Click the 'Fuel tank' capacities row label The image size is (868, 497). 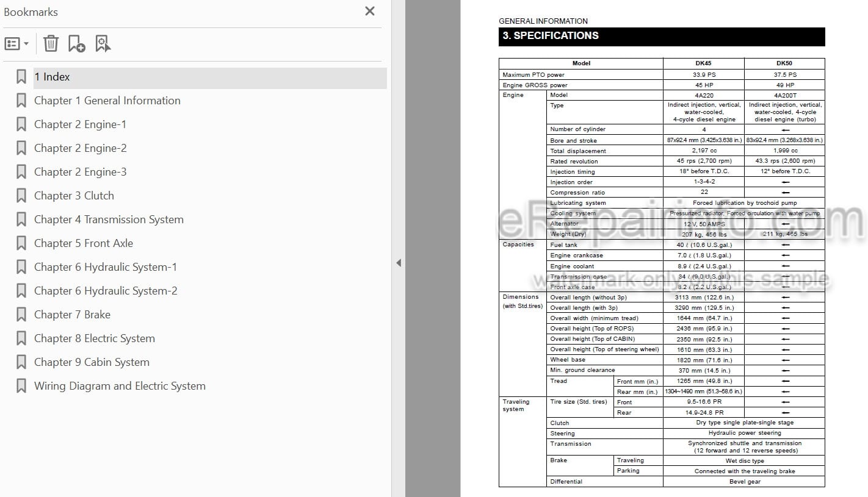563,245
